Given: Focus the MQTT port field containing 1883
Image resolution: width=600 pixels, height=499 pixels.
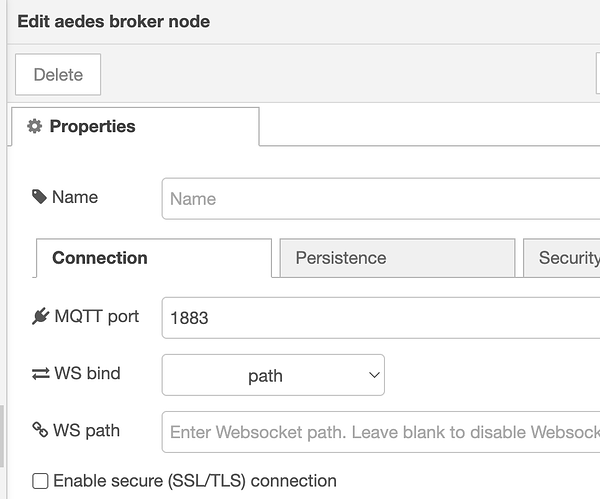Looking at the screenshot, I should coord(380,318).
